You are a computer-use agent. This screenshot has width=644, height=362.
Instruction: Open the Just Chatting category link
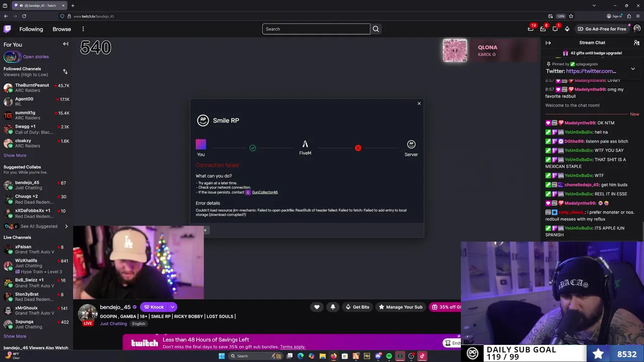pos(113,324)
